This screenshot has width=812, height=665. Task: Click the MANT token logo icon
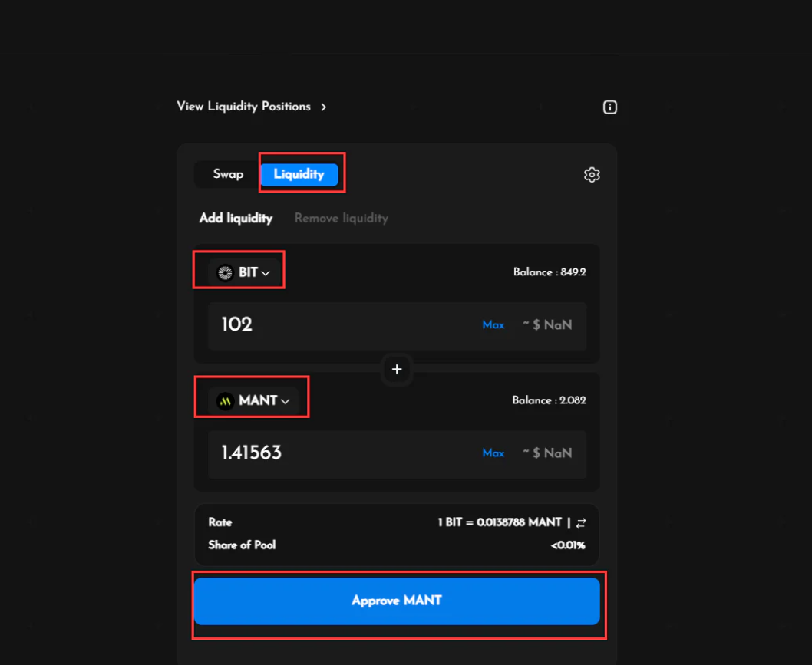pyautogui.click(x=225, y=400)
